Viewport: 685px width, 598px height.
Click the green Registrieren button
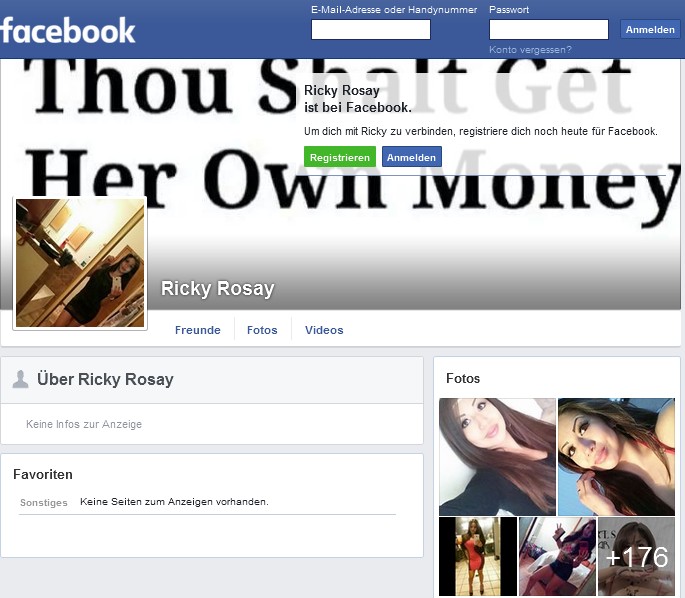tap(340, 157)
